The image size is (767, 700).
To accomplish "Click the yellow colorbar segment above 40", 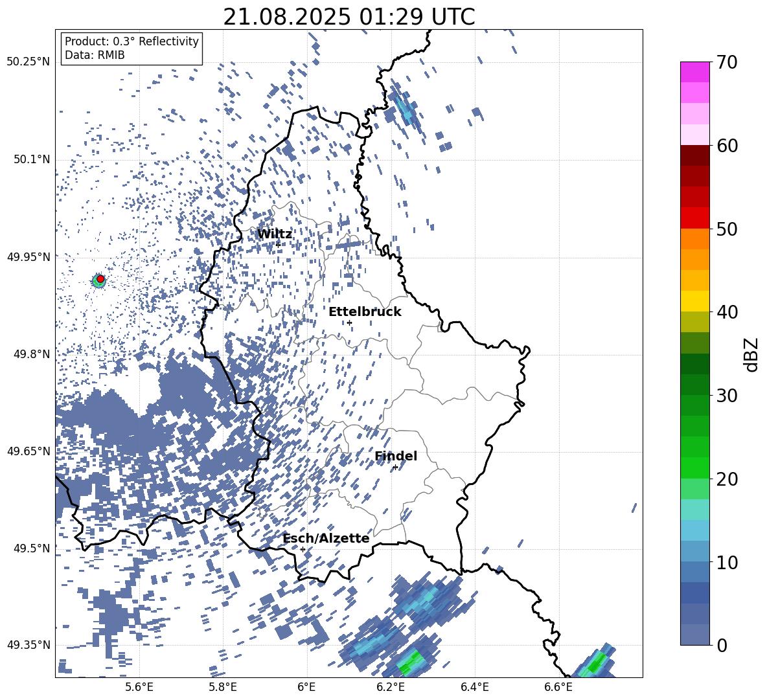I will tap(694, 301).
